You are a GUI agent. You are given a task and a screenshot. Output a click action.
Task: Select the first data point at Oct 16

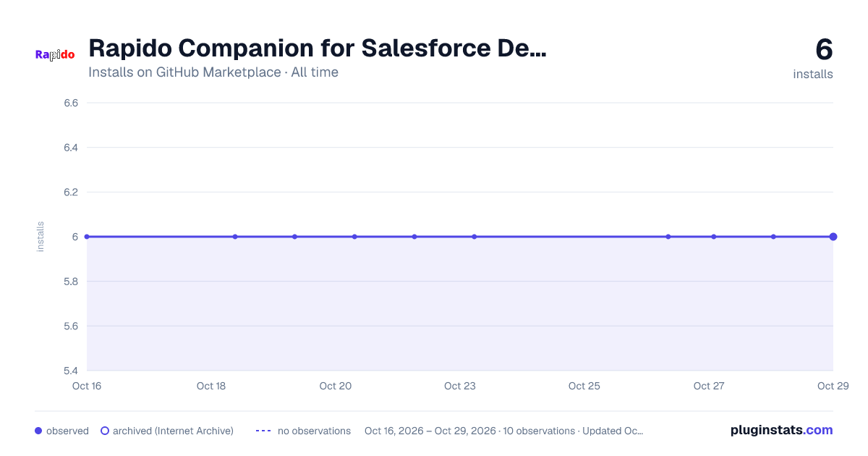click(x=87, y=237)
